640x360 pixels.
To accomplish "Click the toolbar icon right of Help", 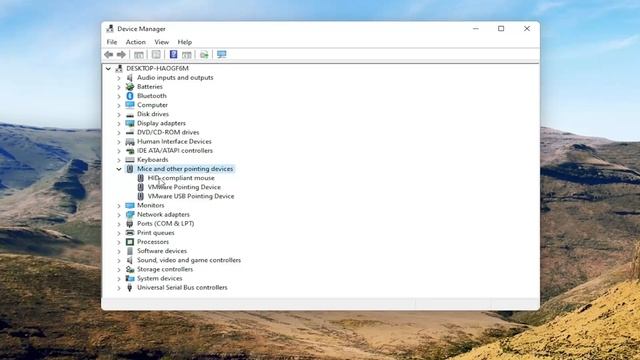I will (187, 54).
